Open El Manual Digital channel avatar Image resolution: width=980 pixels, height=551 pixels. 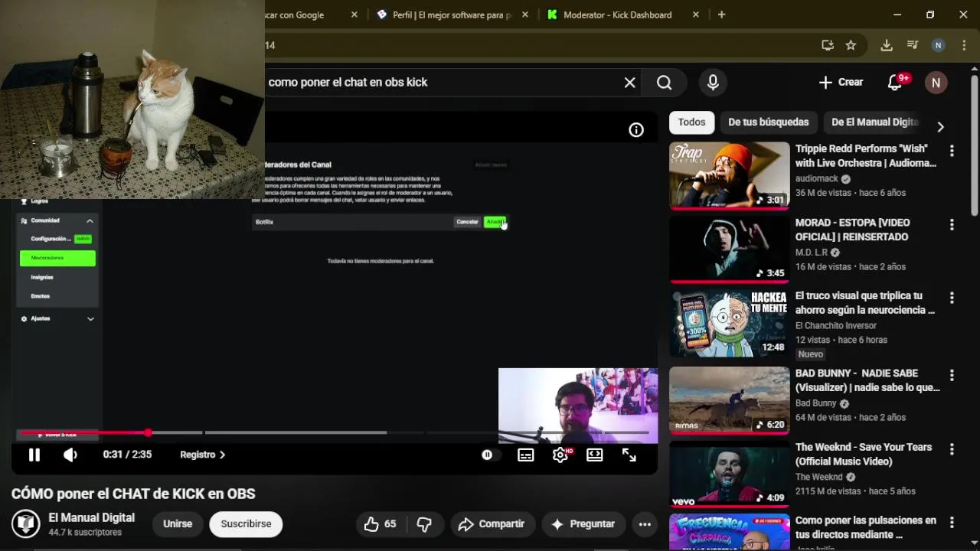(25, 524)
